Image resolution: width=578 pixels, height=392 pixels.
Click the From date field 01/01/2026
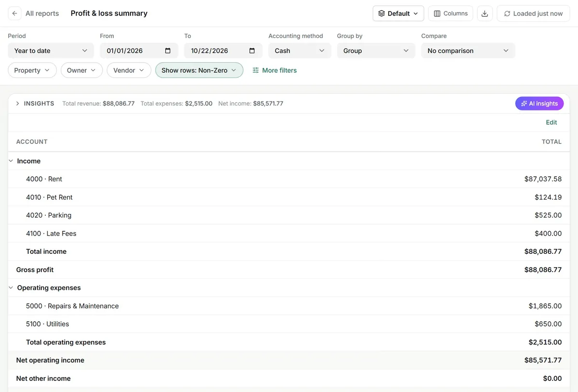139,51
